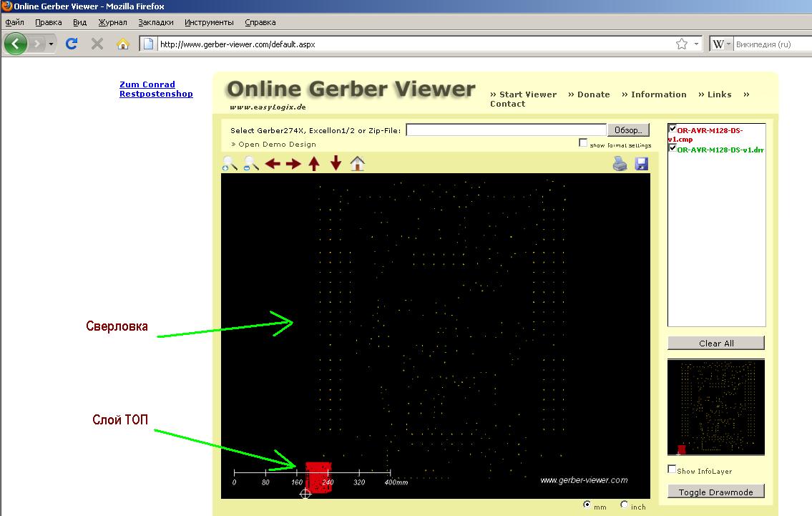Toggle OR-AVR-M128-DS-v1.drr layer checkbox
812x516 pixels.
(672, 148)
